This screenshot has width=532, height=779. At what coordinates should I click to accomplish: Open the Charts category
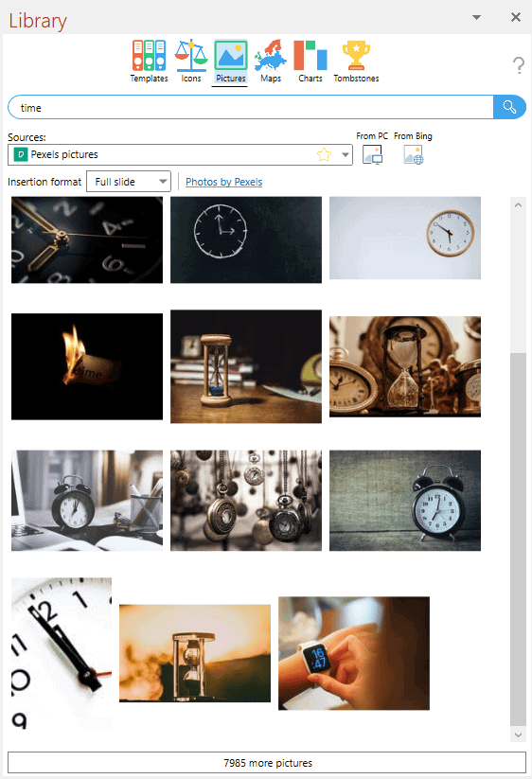(310, 62)
